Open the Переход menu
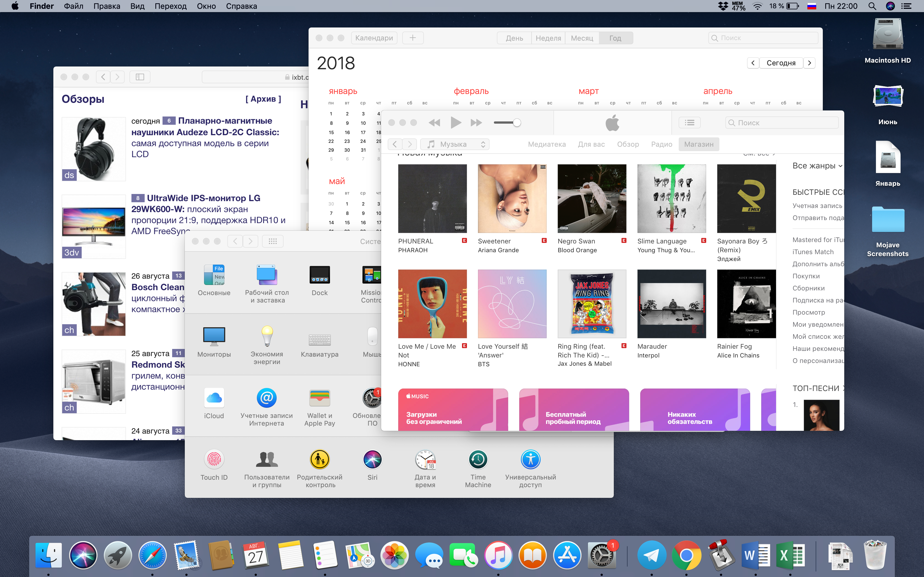 (170, 6)
